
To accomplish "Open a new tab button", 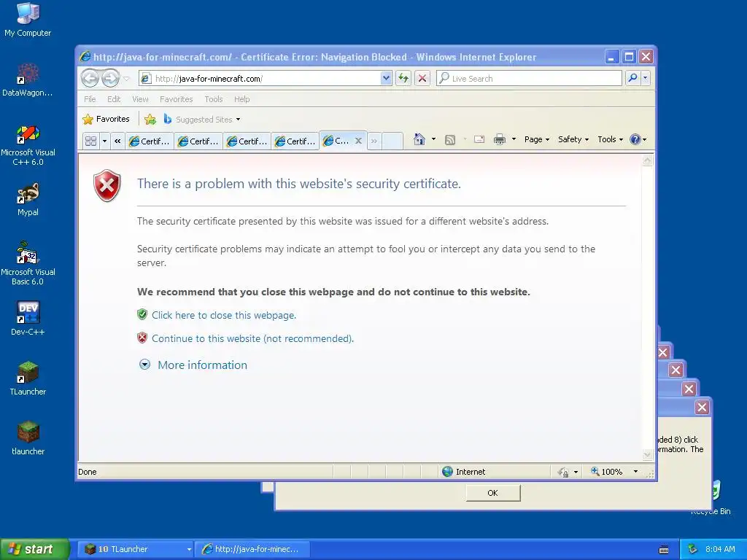I will pyautogui.click(x=392, y=141).
